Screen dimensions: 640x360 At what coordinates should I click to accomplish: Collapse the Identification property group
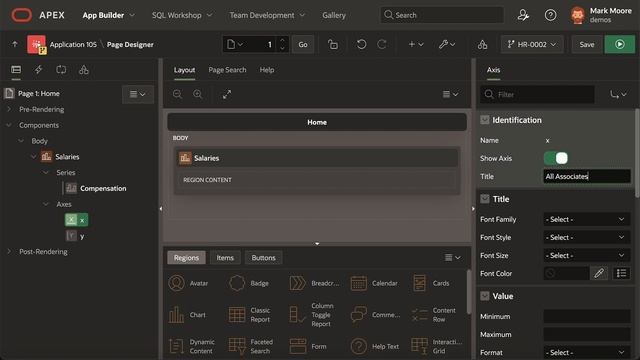point(484,120)
